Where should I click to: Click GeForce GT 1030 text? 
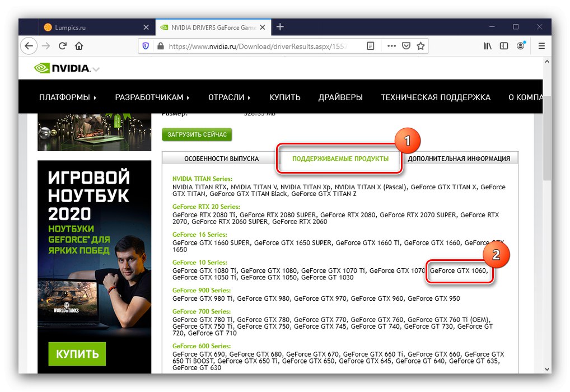click(327, 277)
